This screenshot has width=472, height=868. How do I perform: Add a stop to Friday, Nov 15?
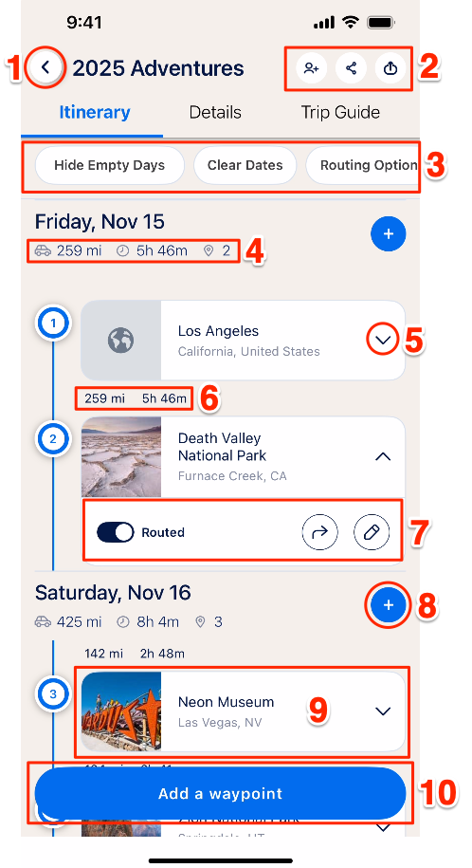click(x=388, y=233)
